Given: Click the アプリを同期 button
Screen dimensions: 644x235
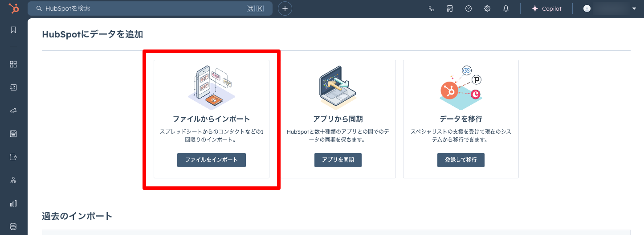Looking at the screenshot, I should pos(338,160).
